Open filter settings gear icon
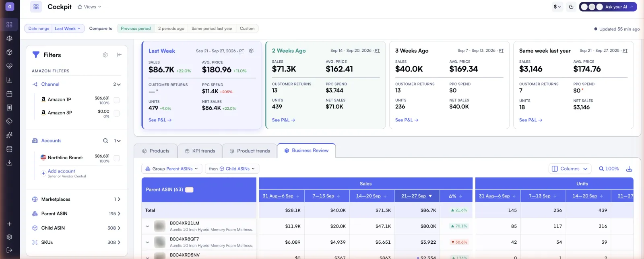This screenshot has height=259, width=644. tap(105, 55)
